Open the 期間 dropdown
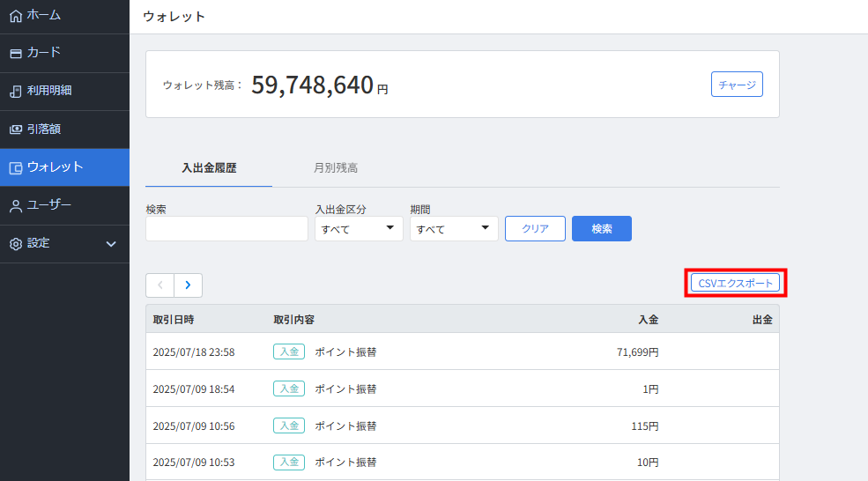Screen dimensions: 868x481 (x=454, y=228)
